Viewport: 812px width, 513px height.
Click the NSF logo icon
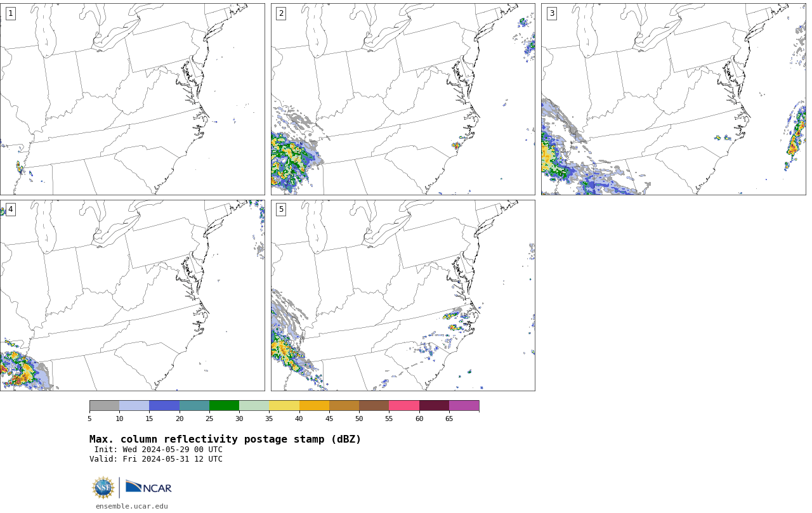coord(103,488)
